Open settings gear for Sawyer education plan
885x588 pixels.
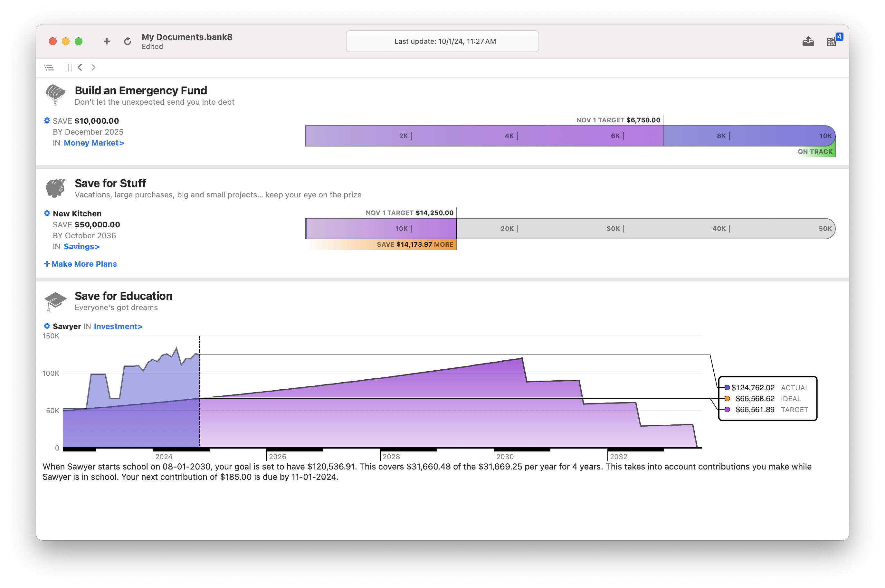(x=47, y=326)
